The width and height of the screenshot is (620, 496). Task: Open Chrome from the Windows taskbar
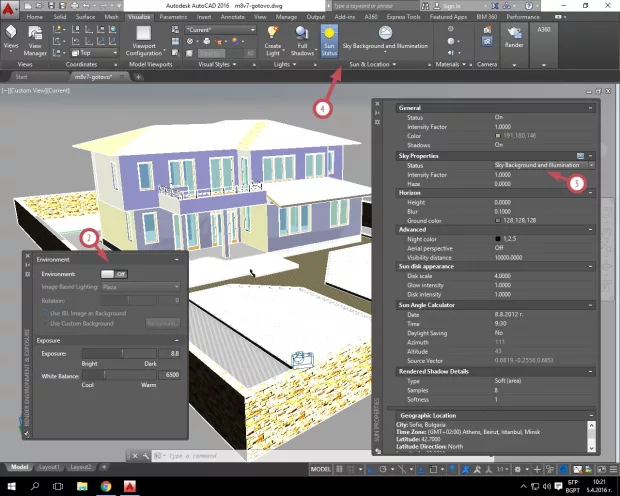(106, 485)
